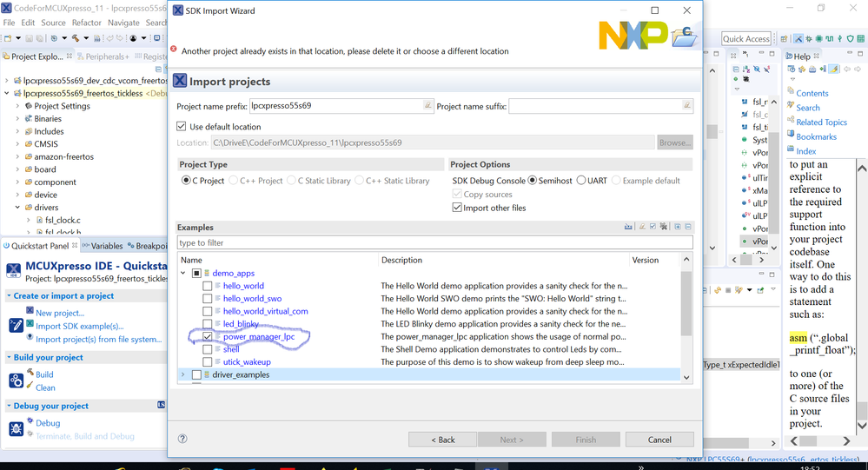Click Import project(s) from file system link

coord(98,340)
